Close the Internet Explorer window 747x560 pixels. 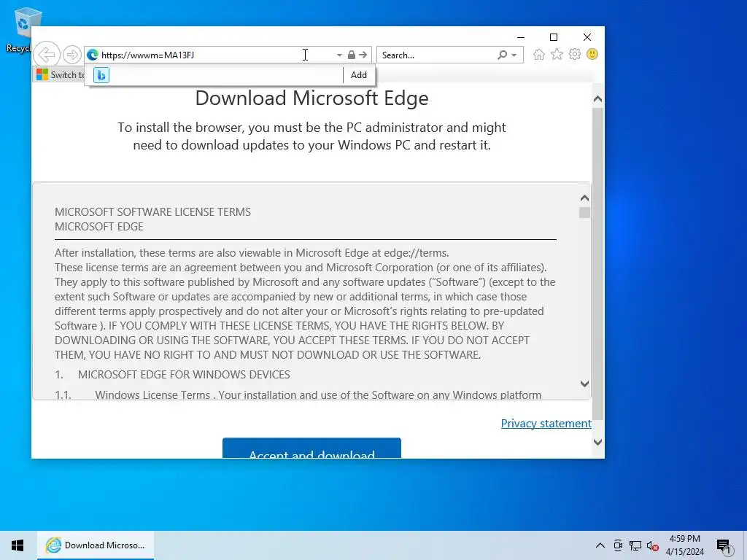[587, 37]
